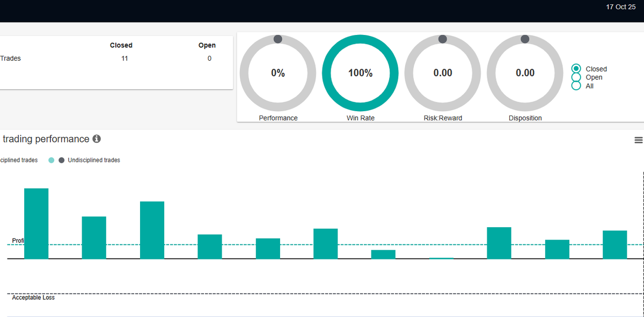
Task: Click the Win Rate label
Action: click(361, 118)
